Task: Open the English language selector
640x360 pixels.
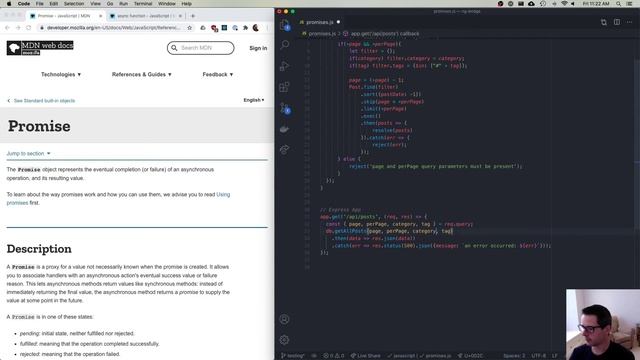Action: tap(254, 100)
